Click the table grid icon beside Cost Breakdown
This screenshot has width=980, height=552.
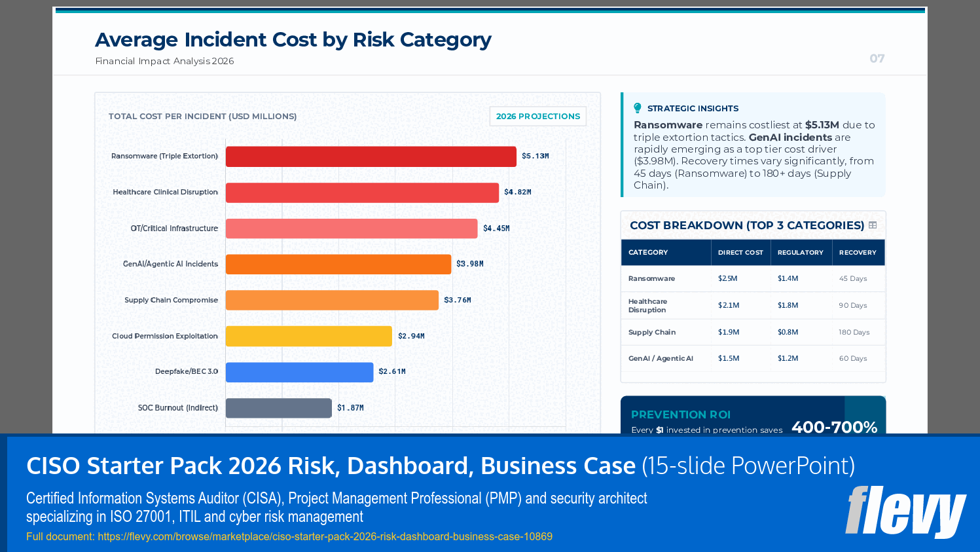point(873,225)
